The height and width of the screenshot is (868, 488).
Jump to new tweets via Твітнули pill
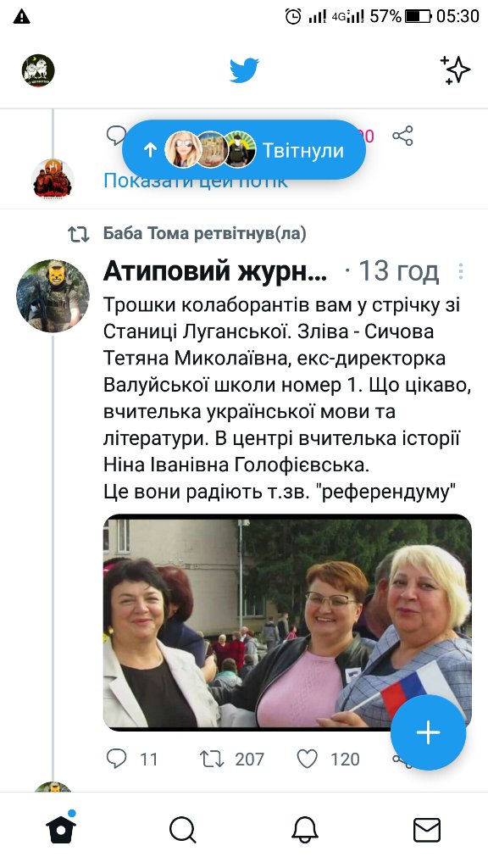[244, 150]
